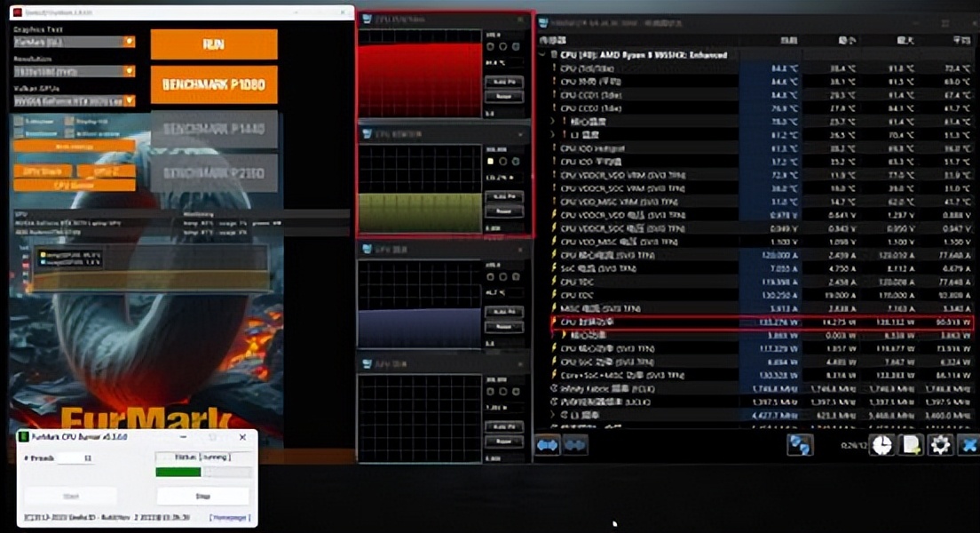Select the Infinity Fabric 频率 (FCLK) row
Image resolution: width=980 pixels, height=533 pixels.
[762, 388]
